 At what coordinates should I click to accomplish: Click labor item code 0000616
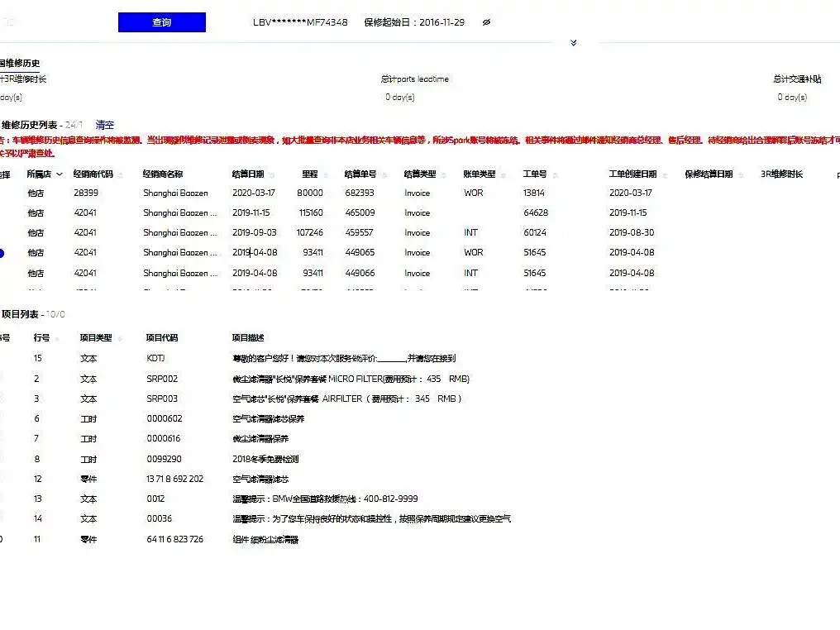[164, 438]
